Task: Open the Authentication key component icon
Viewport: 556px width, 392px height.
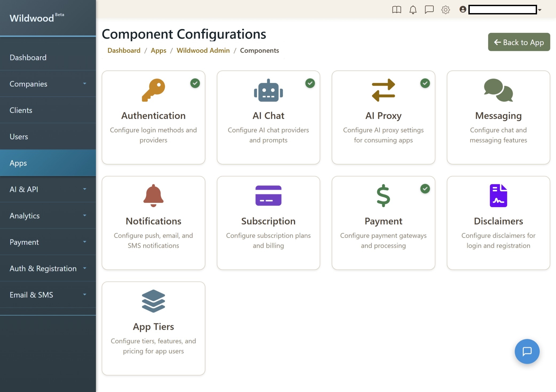Action: [153, 91]
